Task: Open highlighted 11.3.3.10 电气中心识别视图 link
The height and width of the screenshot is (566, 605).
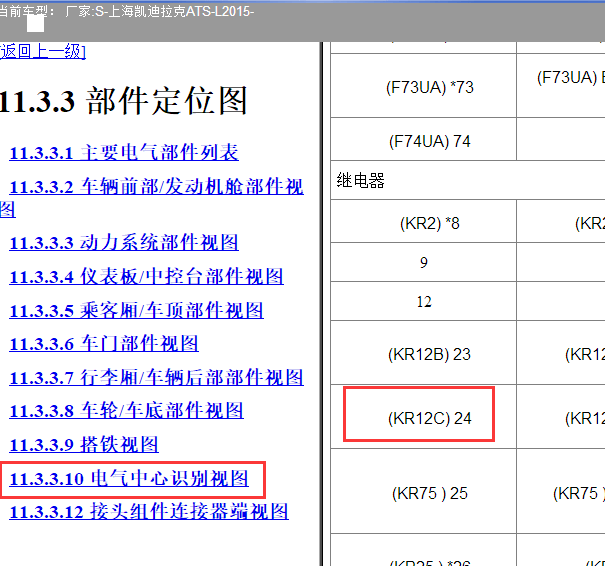Action: [129, 479]
